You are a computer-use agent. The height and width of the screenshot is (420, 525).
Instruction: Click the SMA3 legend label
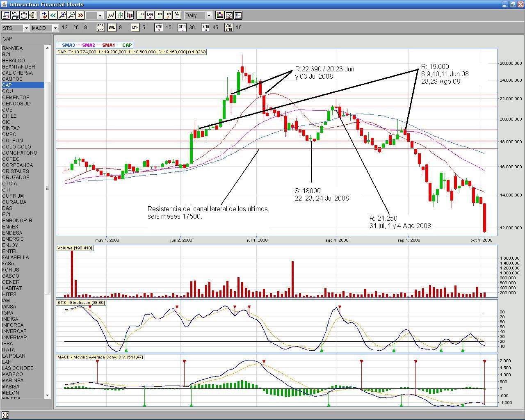68,45
